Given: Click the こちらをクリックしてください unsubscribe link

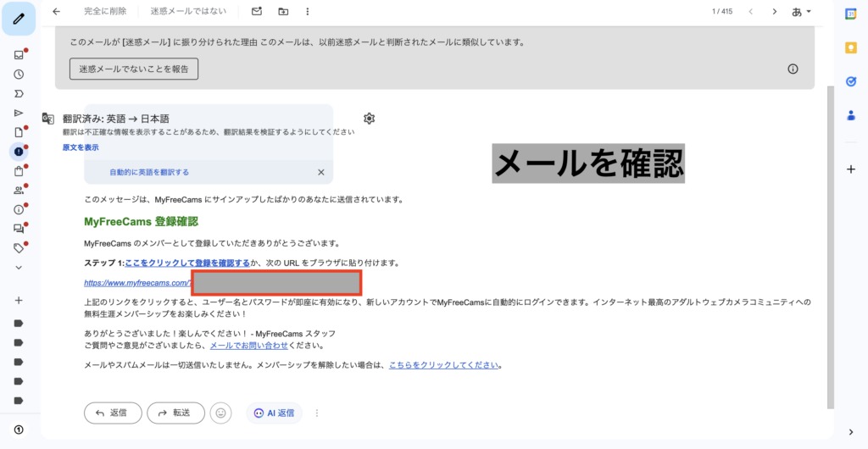Looking at the screenshot, I should pos(443,365).
